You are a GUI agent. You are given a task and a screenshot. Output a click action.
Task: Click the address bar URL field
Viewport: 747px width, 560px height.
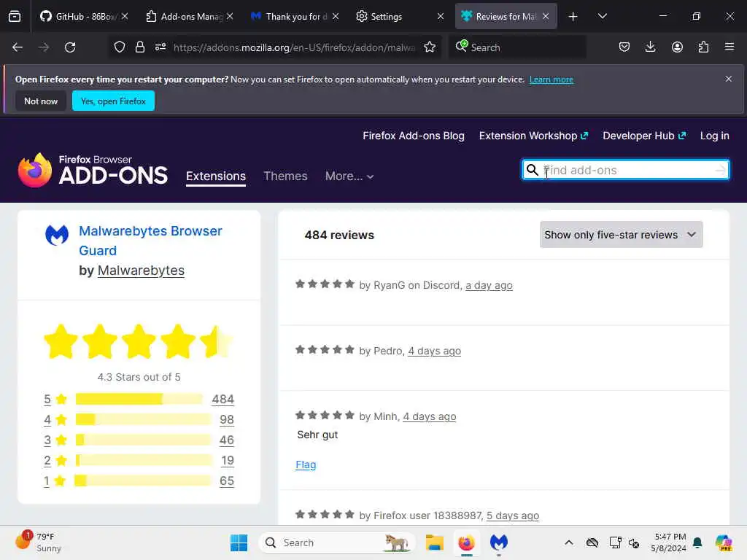click(x=295, y=47)
